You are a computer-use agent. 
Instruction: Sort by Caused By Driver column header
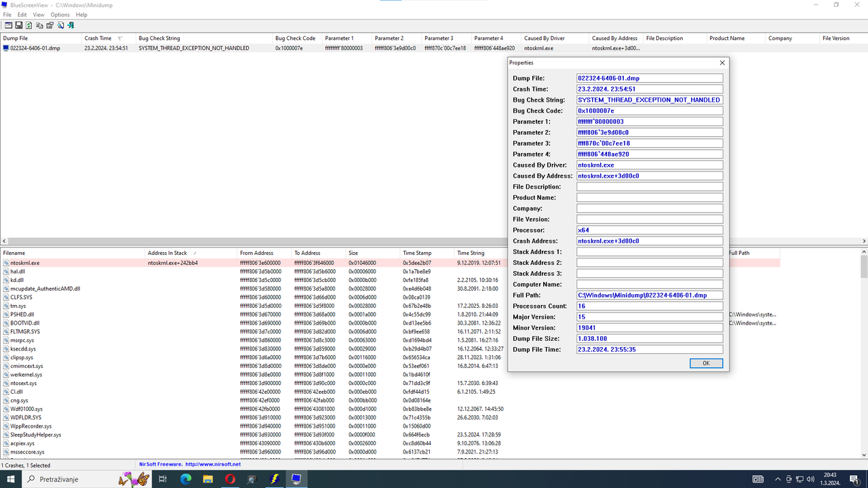[x=555, y=38]
